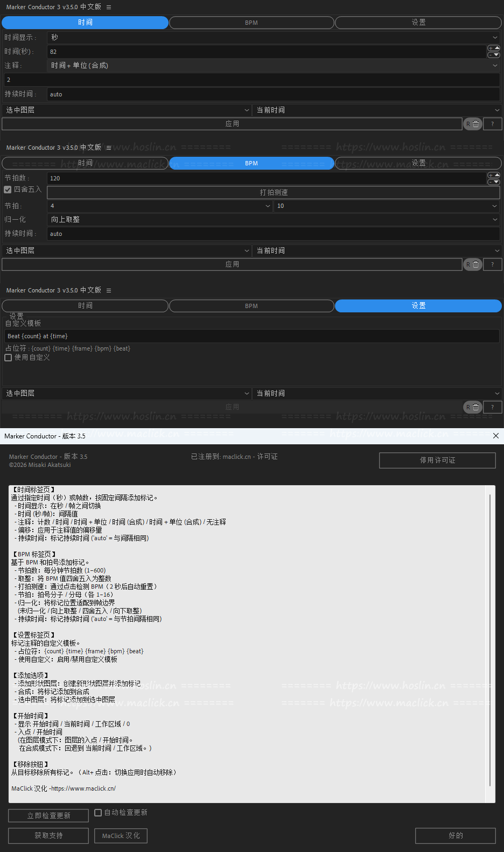The image size is (504, 852).
Task: Click the remove-markers trash icon in the BPM panel
Action: (475, 264)
